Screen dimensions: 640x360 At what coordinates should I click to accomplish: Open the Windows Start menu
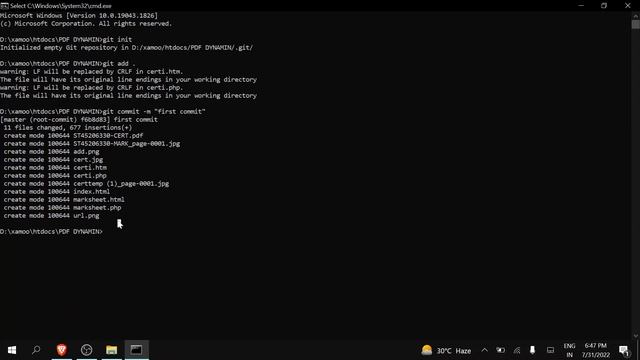coord(12,350)
